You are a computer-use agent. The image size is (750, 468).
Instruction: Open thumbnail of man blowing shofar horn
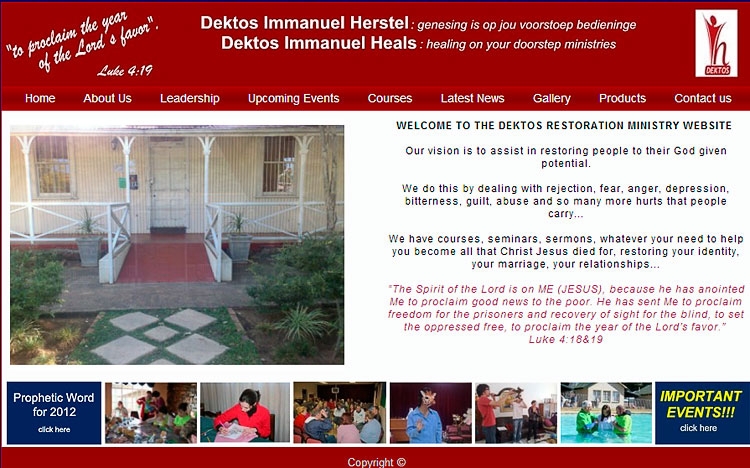516,412
